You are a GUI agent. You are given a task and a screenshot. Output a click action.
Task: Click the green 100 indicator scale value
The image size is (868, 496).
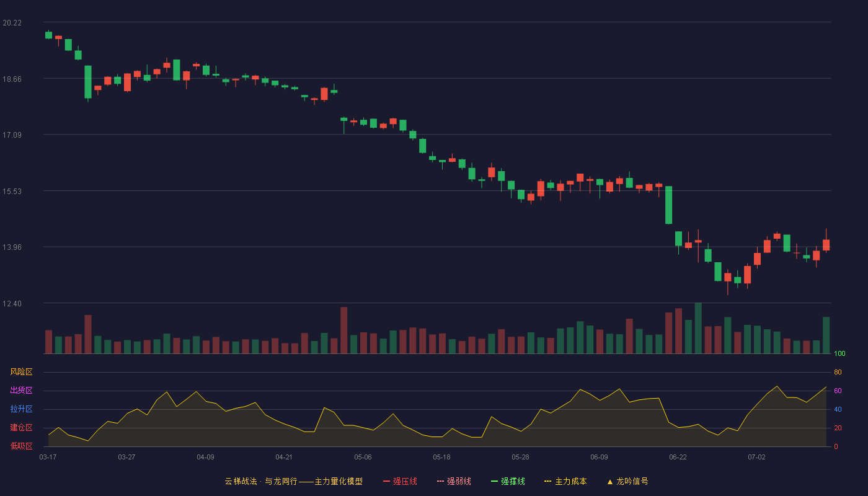tap(839, 354)
